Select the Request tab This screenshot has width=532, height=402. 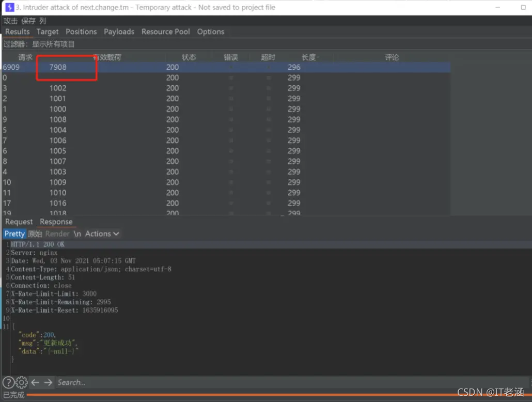19,222
